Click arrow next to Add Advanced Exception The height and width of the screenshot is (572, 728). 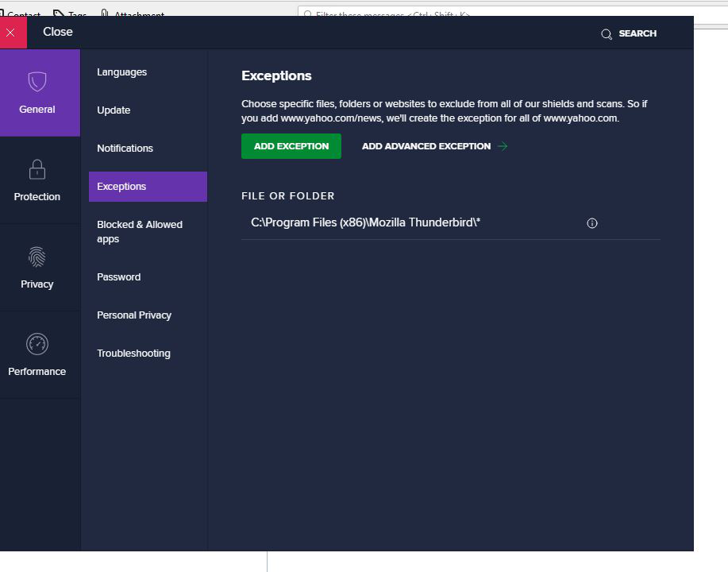click(x=503, y=146)
